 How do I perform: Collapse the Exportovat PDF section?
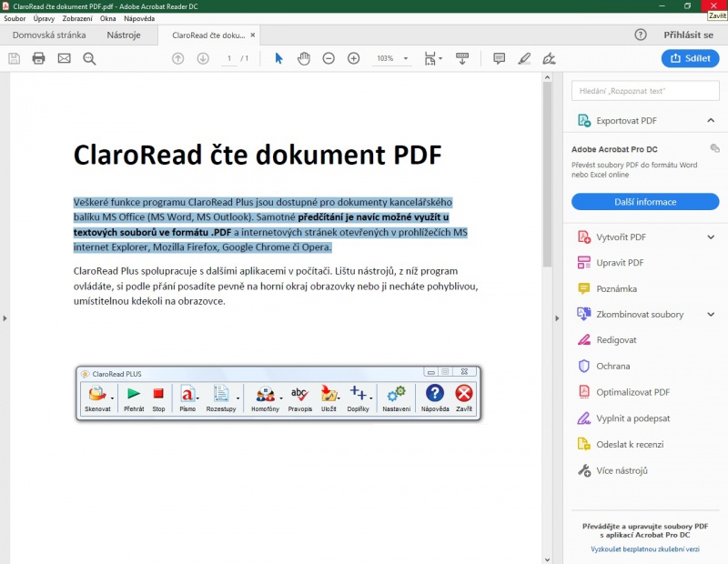pyautogui.click(x=711, y=120)
